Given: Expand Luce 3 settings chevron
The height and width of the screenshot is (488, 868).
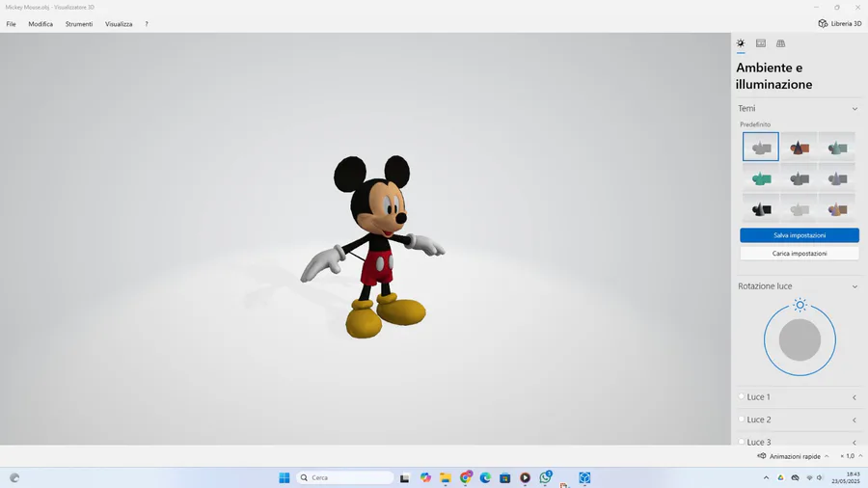Looking at the screenshot, I should click(x=854, y=442).
